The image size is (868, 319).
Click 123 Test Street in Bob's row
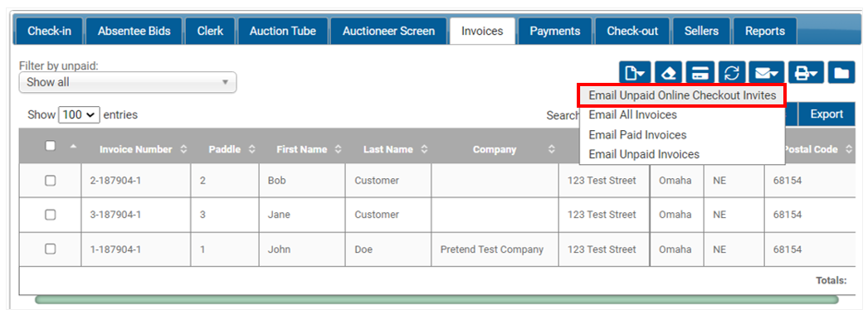coord(604,181)
